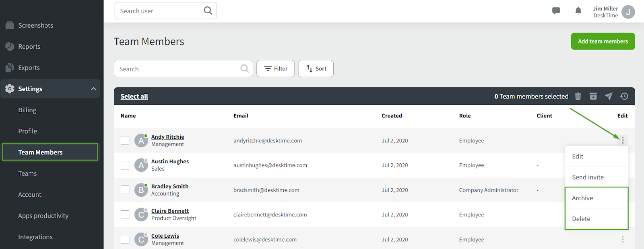Viewport: 644px width, 249px height.
Task: Choose Archive from the context menu
Action: (582, 198)
